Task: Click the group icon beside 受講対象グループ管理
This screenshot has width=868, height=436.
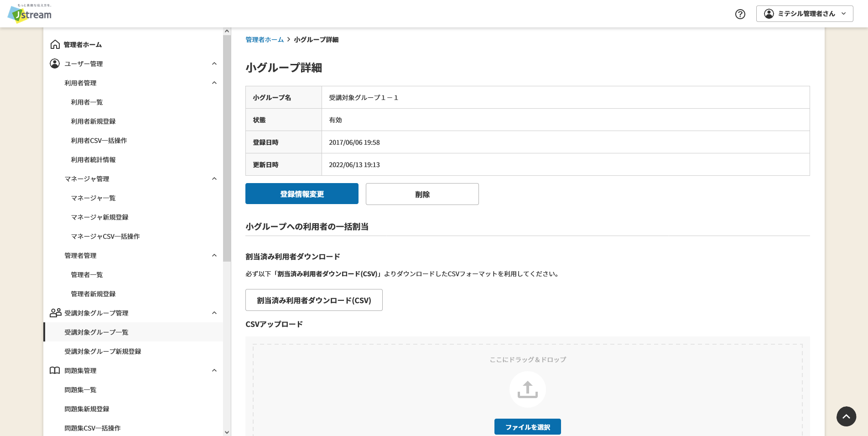Action: coord(56,313)
